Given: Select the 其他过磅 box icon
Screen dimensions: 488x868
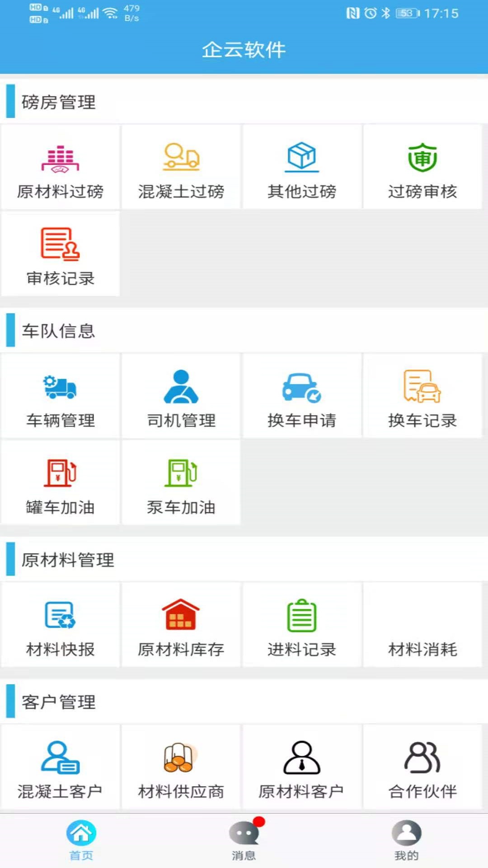Looking at the screenshot, I should 301,157.
